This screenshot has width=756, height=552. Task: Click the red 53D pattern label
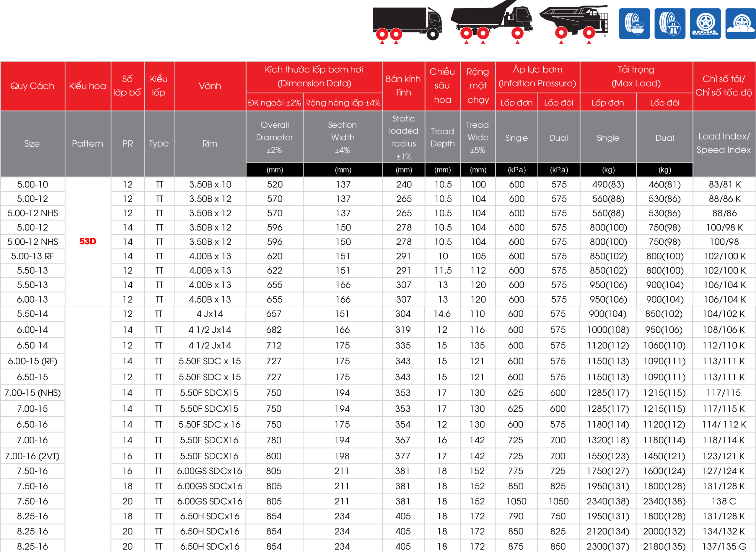(x=87, y=241)
